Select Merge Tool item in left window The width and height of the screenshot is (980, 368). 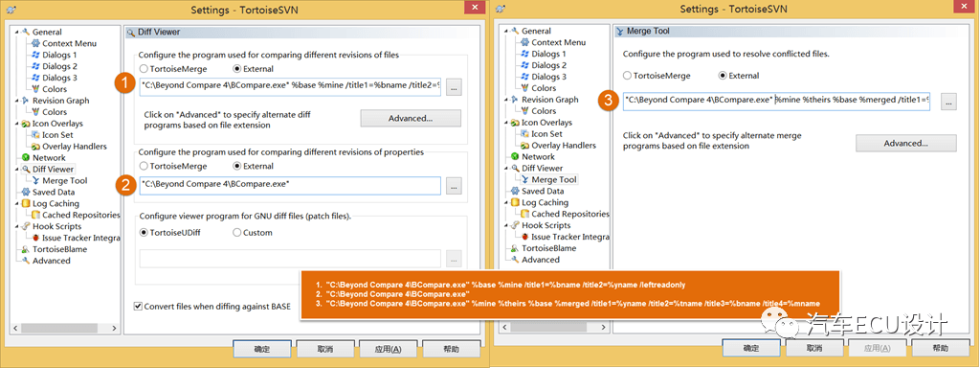65,181
